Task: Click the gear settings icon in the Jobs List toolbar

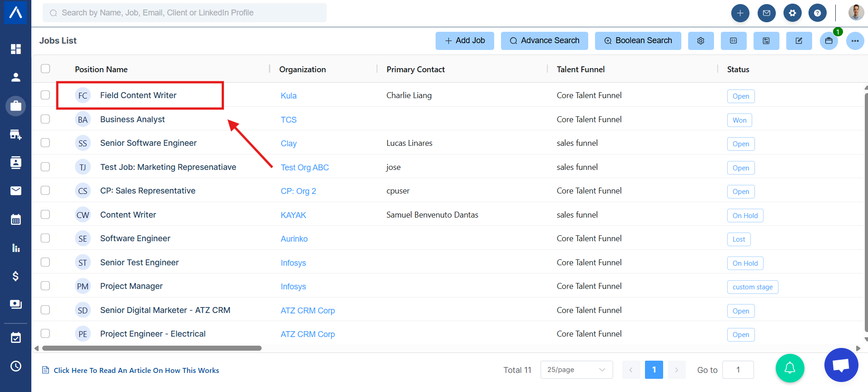Action: pyautogui.click(x=701, y=41)
